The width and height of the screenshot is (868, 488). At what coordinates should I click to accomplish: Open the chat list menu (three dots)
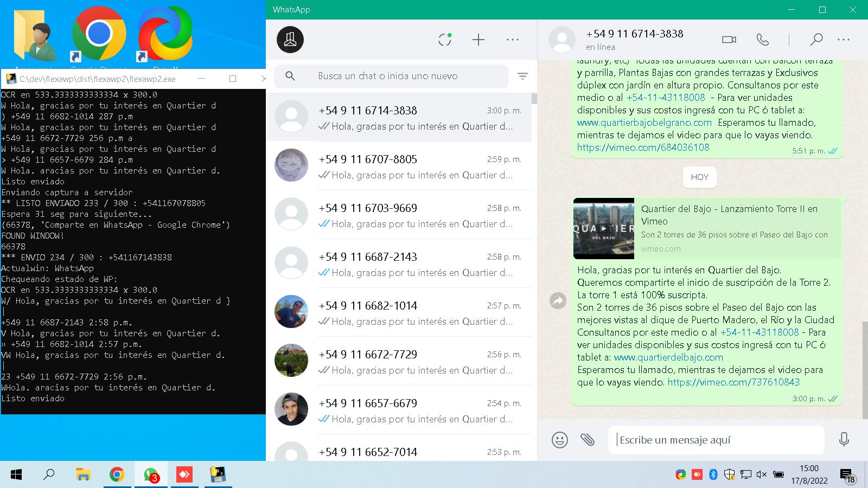click(513, 40)
